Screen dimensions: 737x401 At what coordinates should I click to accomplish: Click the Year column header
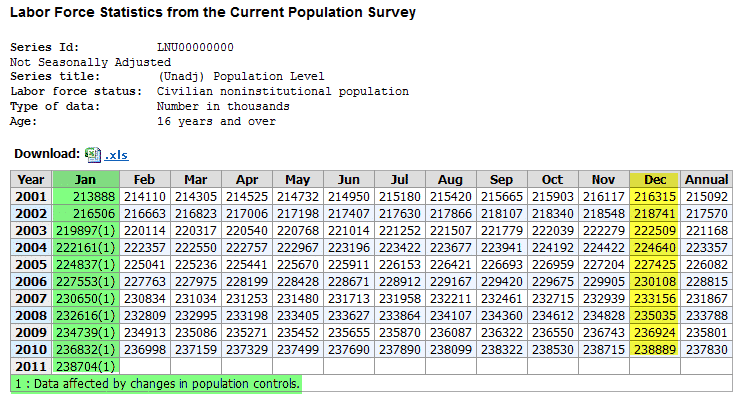tap(31, 179)
